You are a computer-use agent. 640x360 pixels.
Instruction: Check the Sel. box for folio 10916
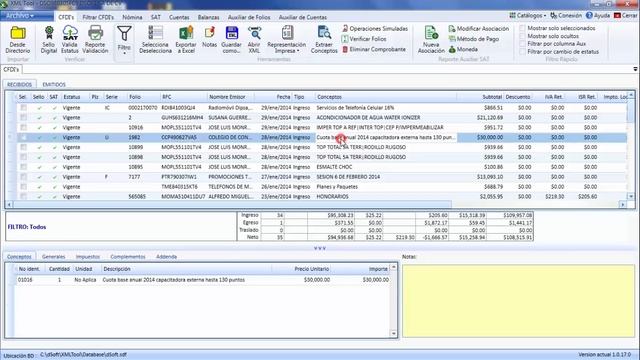[x=23, y=127]
